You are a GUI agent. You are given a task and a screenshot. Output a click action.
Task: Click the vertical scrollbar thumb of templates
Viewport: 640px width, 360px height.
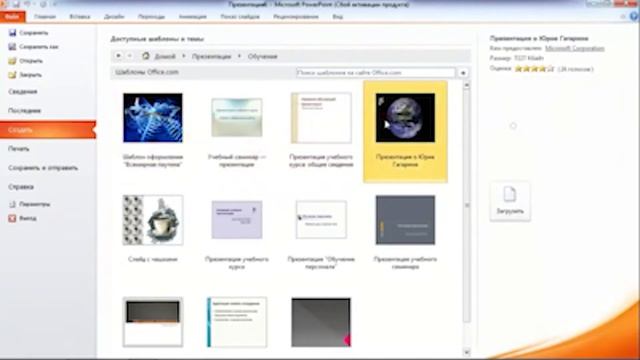[467, 205]
